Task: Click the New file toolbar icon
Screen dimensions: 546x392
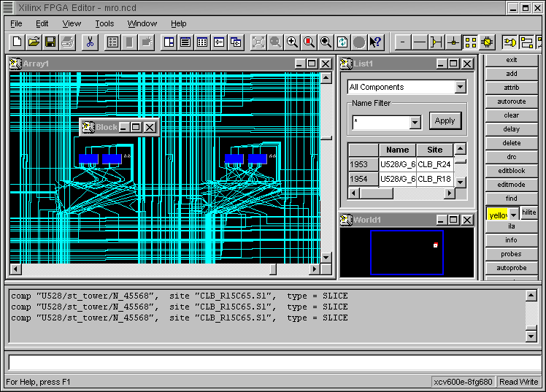Action: pyautogui.click(x=18, y=42)
